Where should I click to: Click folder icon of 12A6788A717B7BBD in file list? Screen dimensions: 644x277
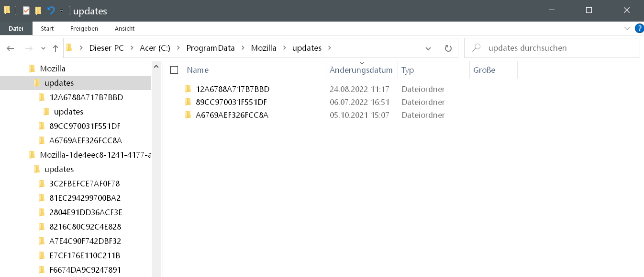[x=188, y=89]
